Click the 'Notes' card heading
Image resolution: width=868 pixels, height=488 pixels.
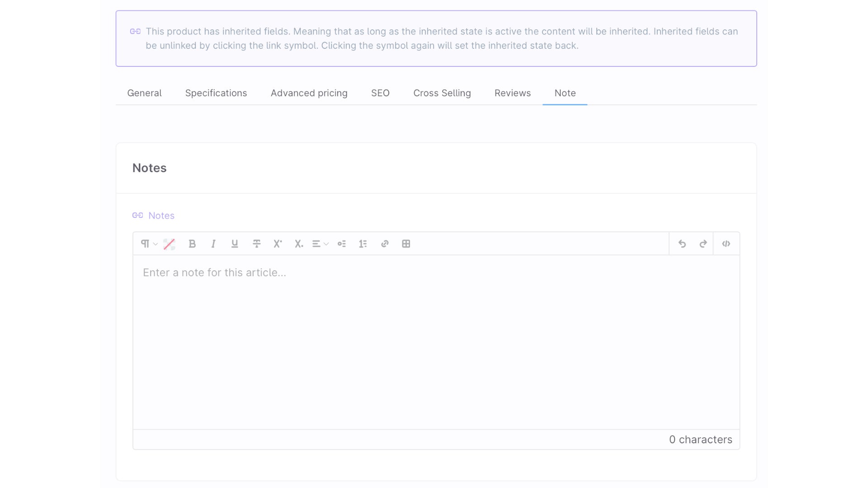[150, 168]
